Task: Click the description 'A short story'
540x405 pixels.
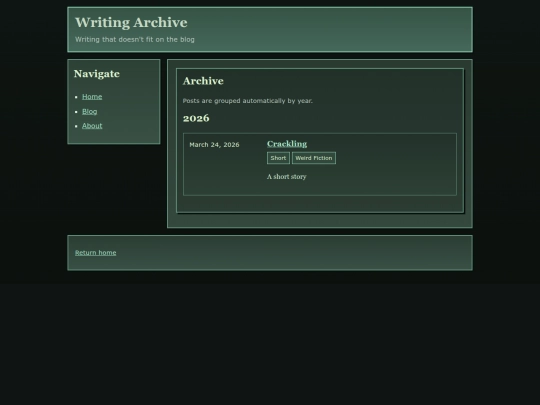Action: click(x=287, y=177)
